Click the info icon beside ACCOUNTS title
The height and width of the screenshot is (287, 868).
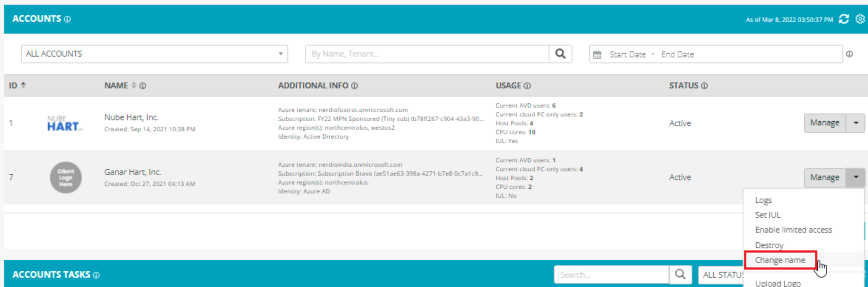[x=67, y=19]
